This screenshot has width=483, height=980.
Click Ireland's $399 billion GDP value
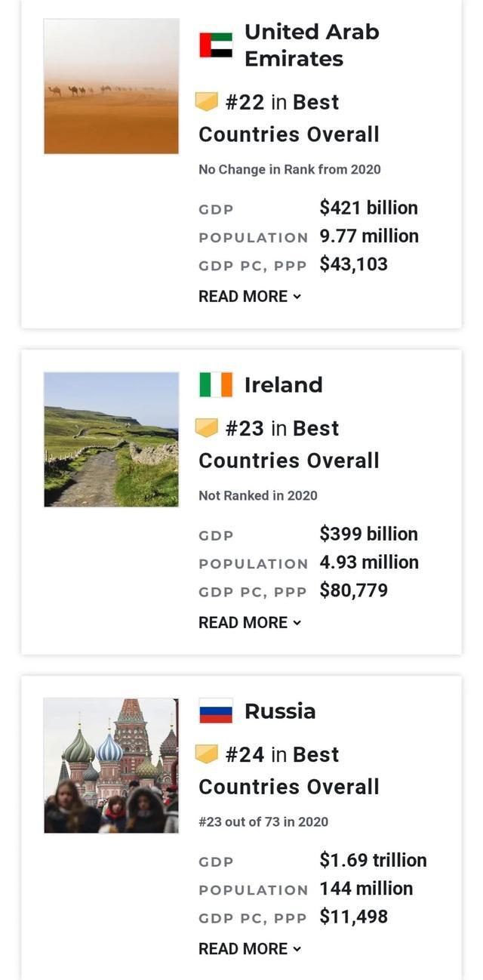(368, 534)
